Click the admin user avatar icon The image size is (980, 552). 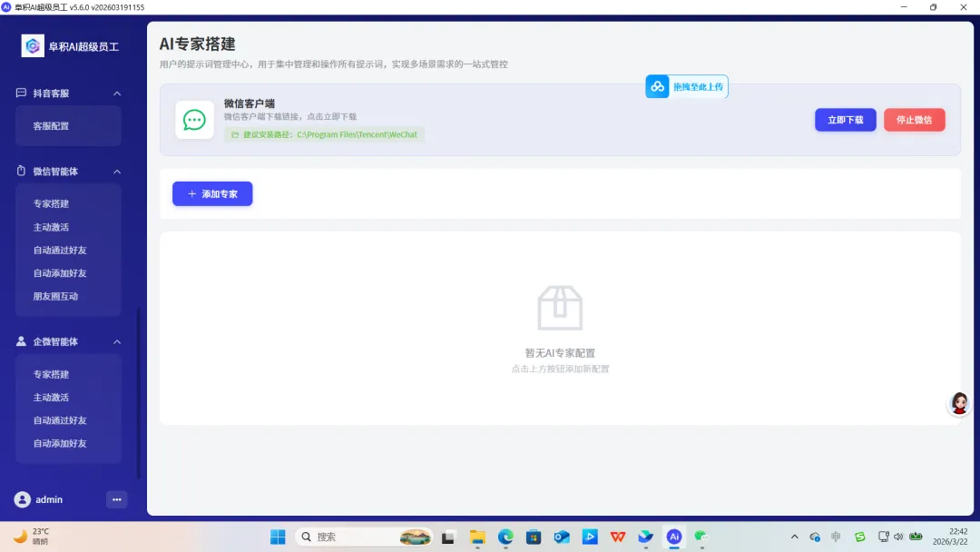23,499
